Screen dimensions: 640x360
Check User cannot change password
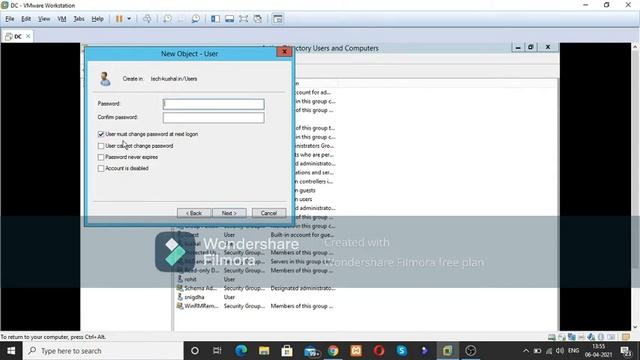[101, 146]
